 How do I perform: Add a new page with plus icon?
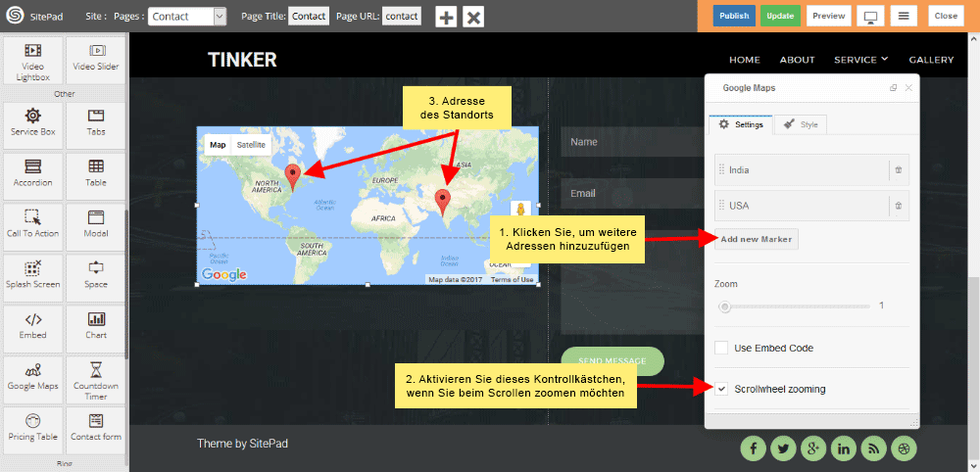(x=446, y=17)
